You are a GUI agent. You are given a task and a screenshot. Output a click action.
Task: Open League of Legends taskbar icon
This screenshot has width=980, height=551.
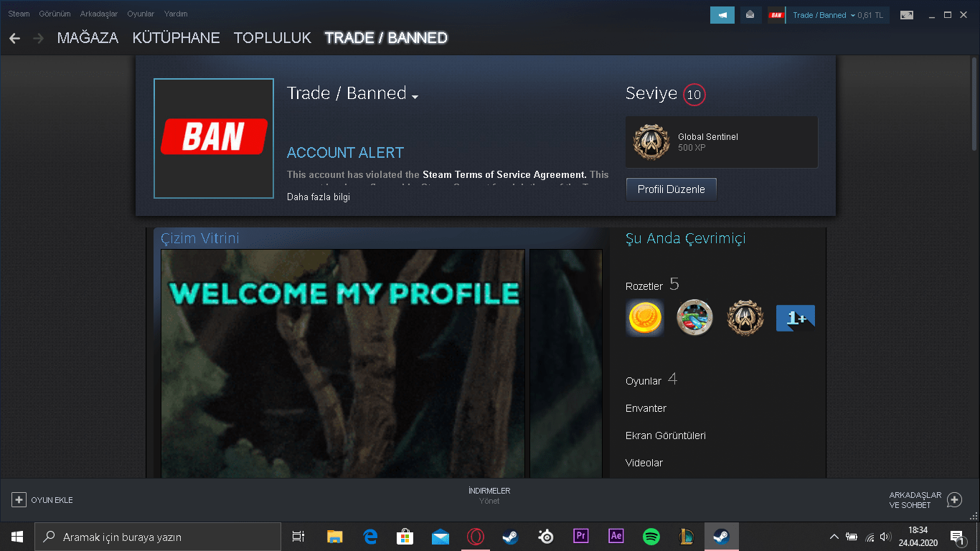687,537
